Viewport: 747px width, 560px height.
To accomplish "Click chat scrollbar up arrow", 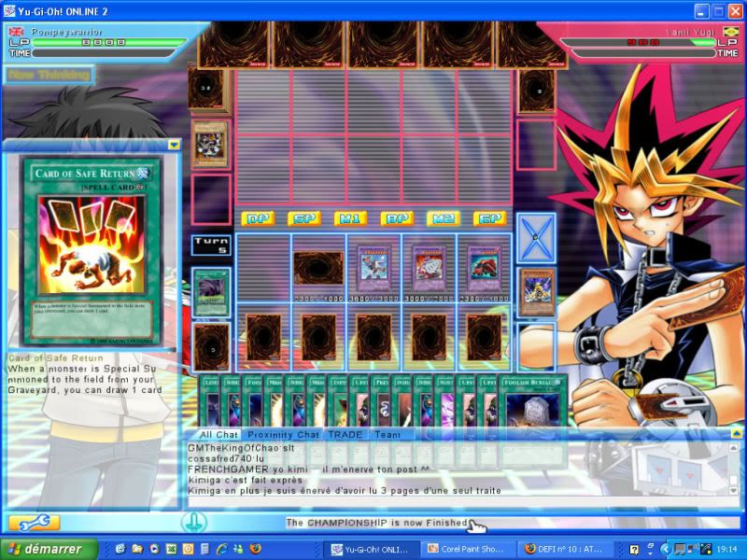I will 734,448.
